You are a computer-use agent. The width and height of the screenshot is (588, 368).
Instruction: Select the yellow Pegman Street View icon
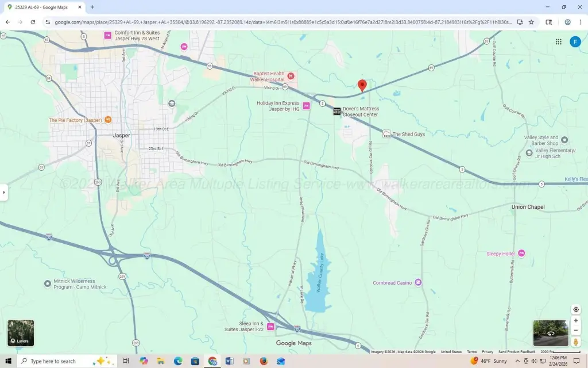tap(576, 342)
